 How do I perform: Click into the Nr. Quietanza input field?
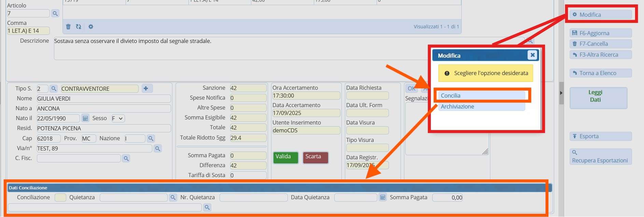point(253,198)
